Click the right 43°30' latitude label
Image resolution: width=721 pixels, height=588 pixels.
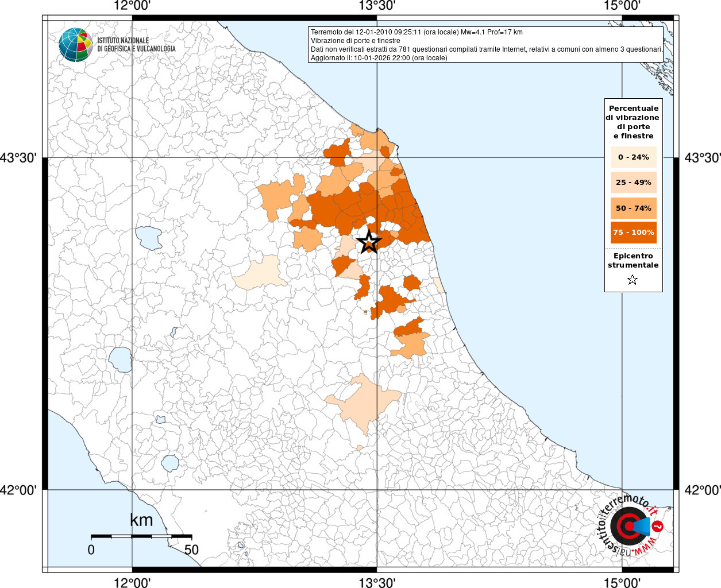pyautogui.click(x=702, y=157)
